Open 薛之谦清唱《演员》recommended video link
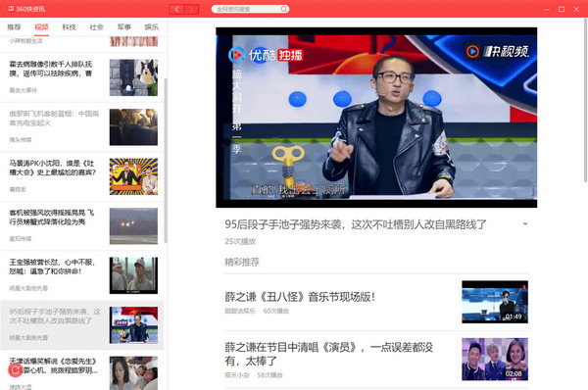The width and height of the screenshot is (588, 390). pos(329,354)
